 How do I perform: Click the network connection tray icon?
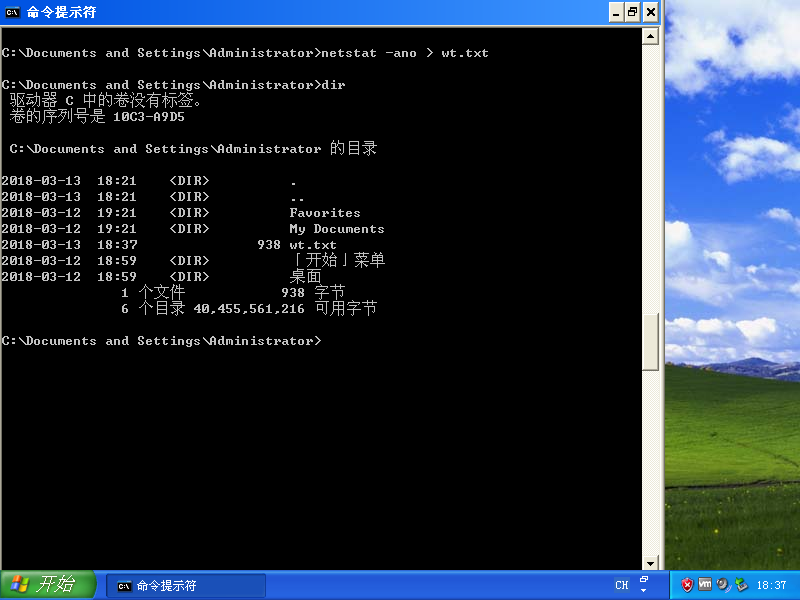point(740,585)
